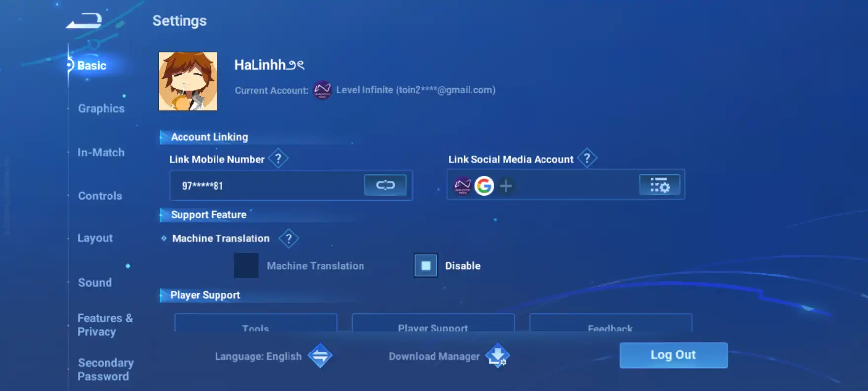Open help for Machine Translation

[289, 239]
